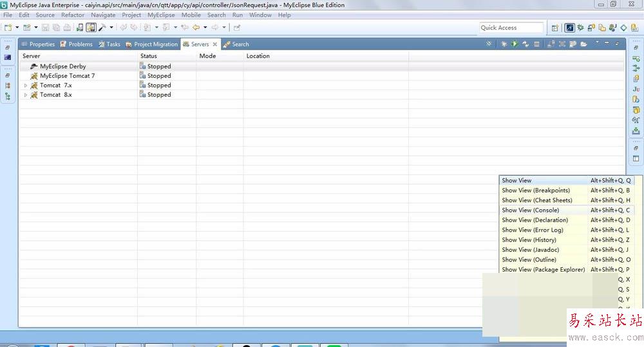The width and height of the screenshot is (644, 347).
Task: Open the forward navigation history dropdown
Action: click(224, 28)
